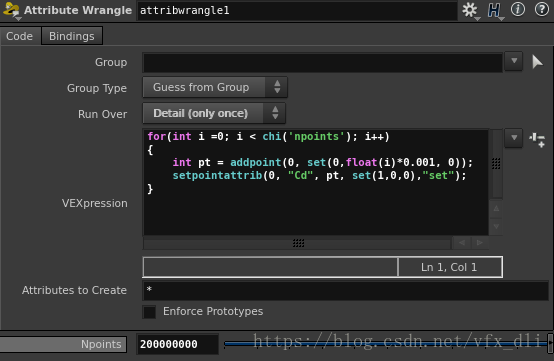Click the node name field attribwrangle1
Image resolution: width=554 pixels, height=361 pixels.
coord(297,11)
